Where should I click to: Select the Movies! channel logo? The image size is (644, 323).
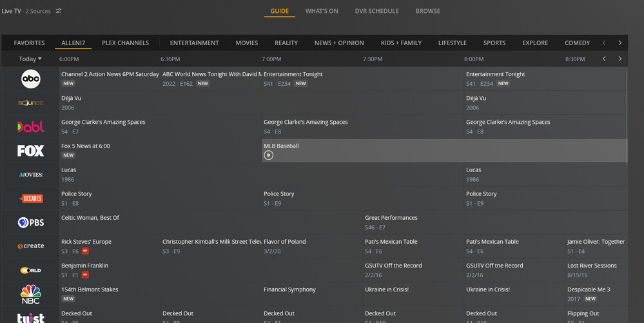[x=31, y=175]
